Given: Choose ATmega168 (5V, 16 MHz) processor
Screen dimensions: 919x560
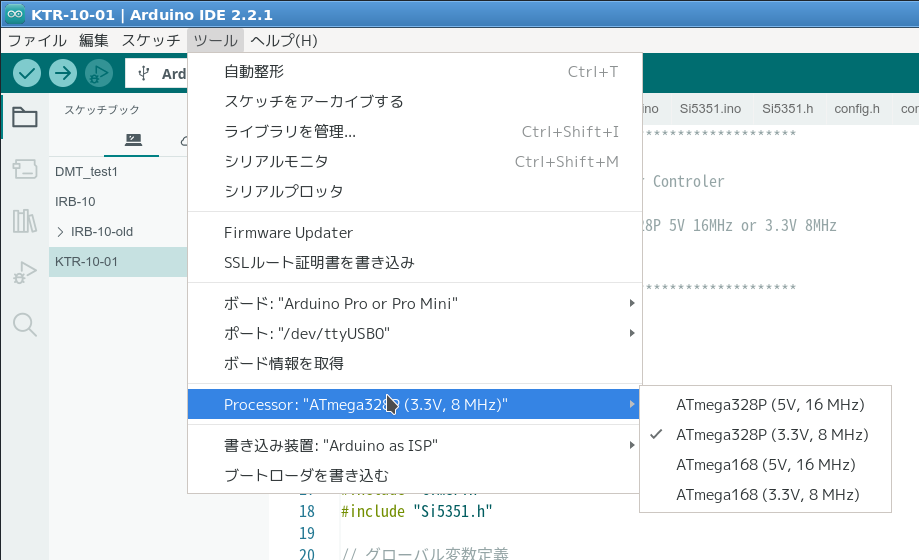Looking at the screenshot, I should [765, 464].
